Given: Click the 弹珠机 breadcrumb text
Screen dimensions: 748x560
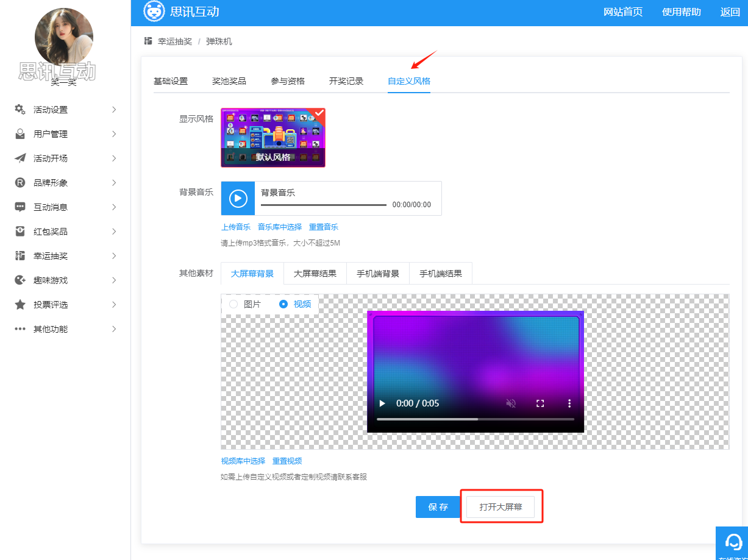Looking at the screenshot, I should pos(219,41).
